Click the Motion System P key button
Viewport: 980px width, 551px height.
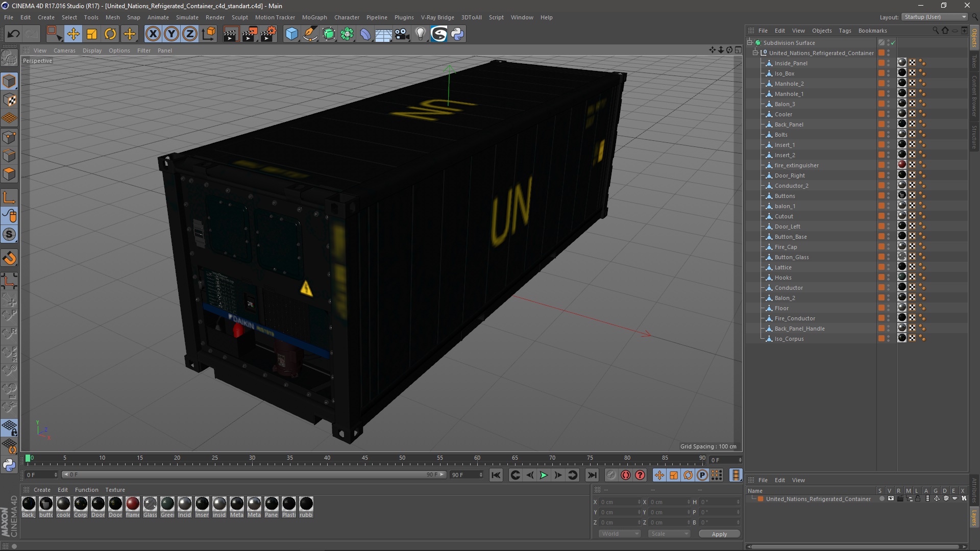pos(702,475)
